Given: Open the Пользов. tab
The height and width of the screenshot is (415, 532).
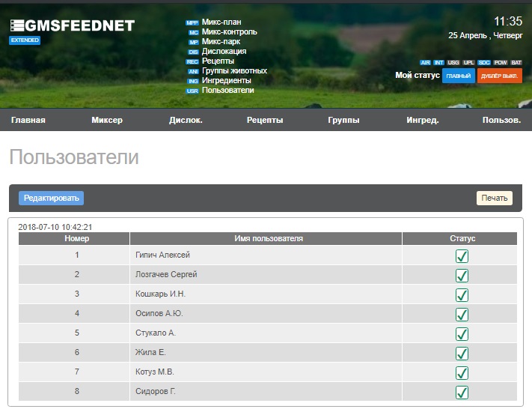Looking at the screenshot, I should tap(501, 120).
